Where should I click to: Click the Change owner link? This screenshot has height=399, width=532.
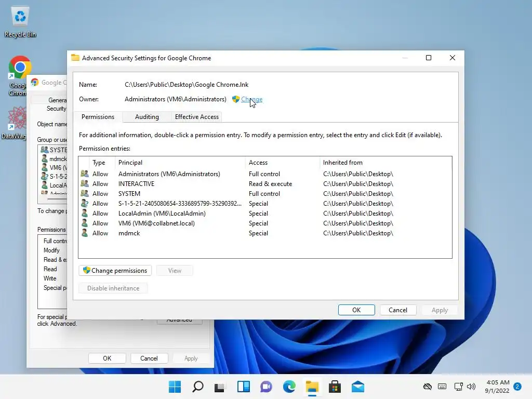click(x=252, y=99)
